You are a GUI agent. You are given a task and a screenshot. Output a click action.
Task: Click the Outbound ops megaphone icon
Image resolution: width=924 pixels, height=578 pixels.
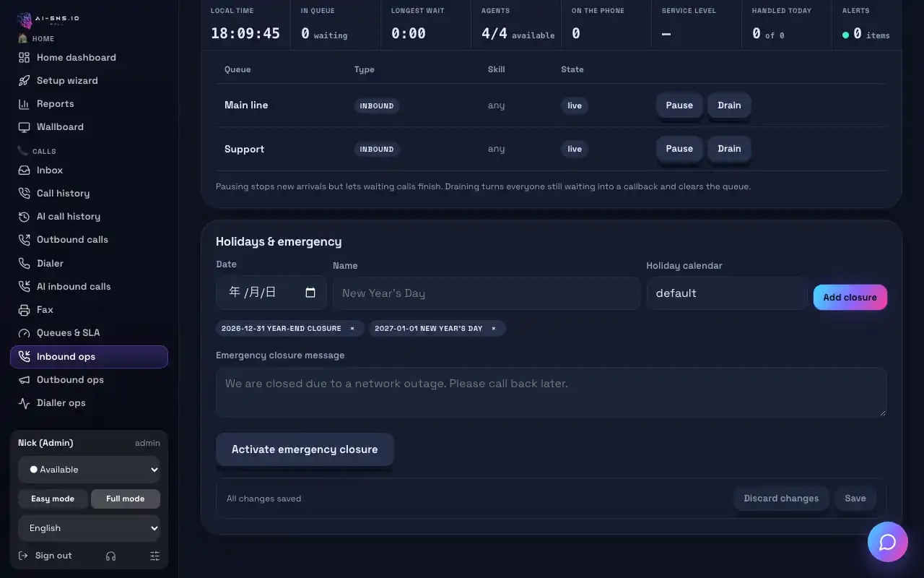tap(24, 380)
